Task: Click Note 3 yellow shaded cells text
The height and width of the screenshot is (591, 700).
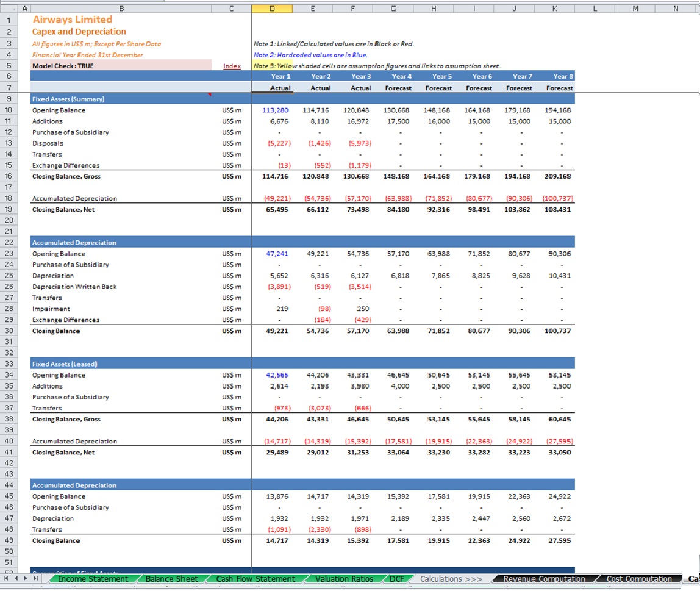Action: 377,66
